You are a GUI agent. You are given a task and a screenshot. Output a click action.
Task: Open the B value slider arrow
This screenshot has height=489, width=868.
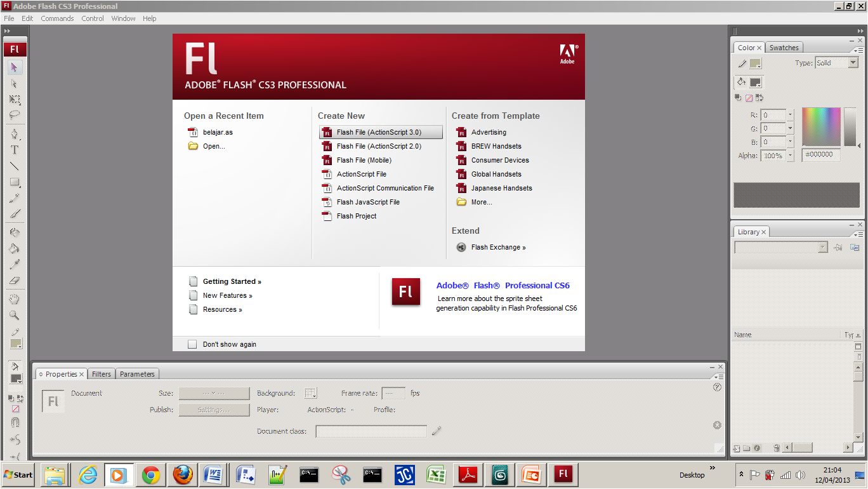pos(791,142)
